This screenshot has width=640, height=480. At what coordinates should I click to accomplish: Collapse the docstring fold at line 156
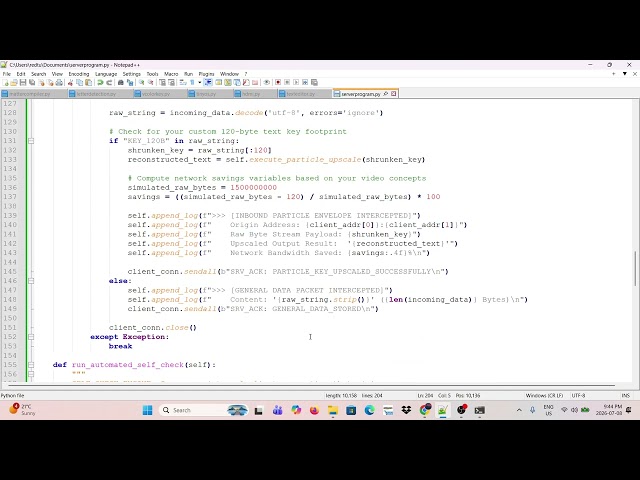tap(31, 374)
